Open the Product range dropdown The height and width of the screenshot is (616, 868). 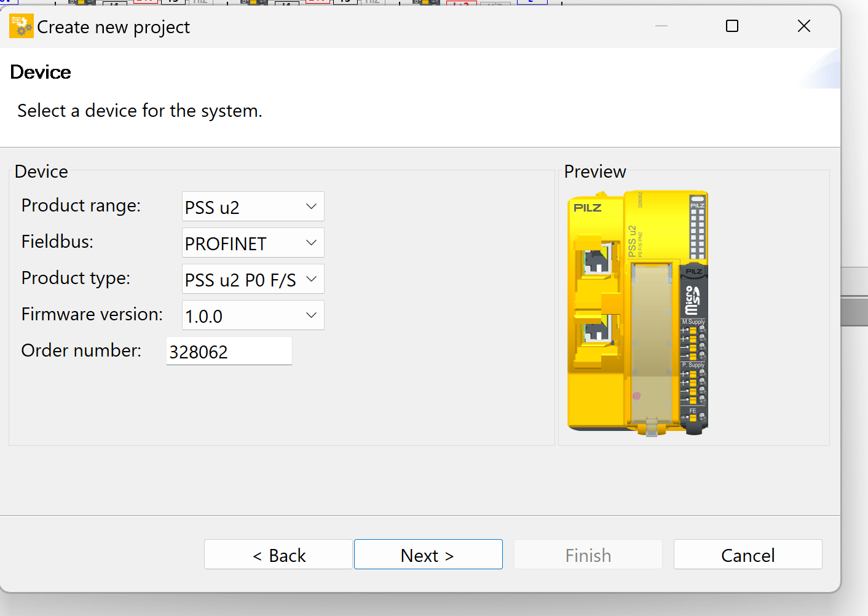coord(253,207)
